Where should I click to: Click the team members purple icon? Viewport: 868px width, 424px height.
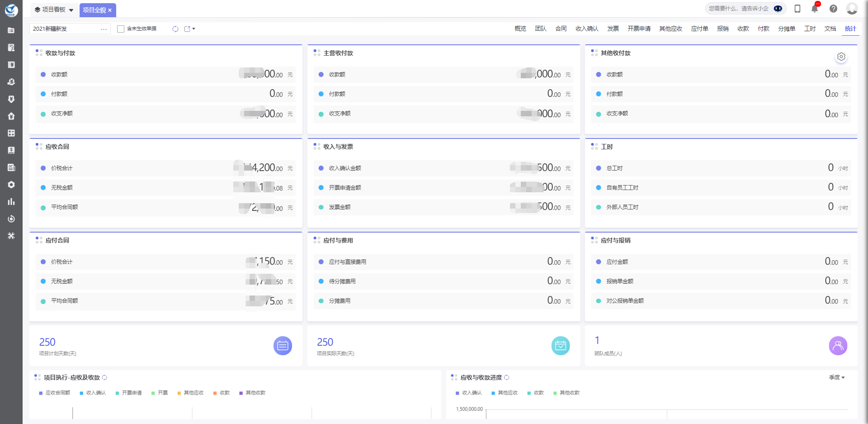tap(838, 346)
